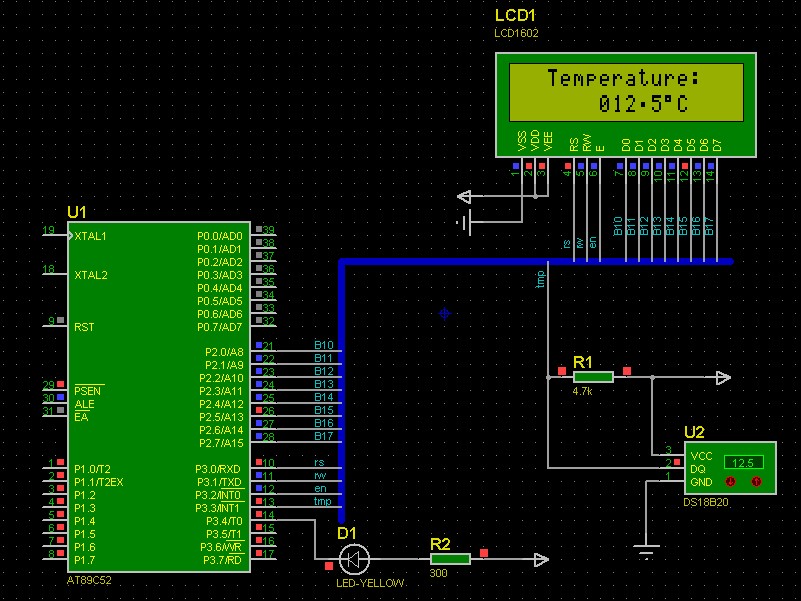Select the power terminal arrow right of R1
This screenshot has height=601, width=801.
click(x=723, y=378)
